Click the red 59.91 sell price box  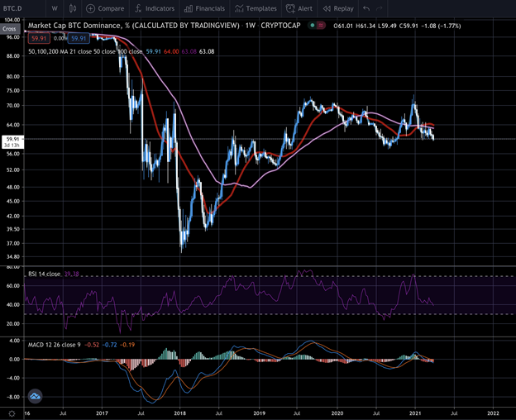pos(40,37)
